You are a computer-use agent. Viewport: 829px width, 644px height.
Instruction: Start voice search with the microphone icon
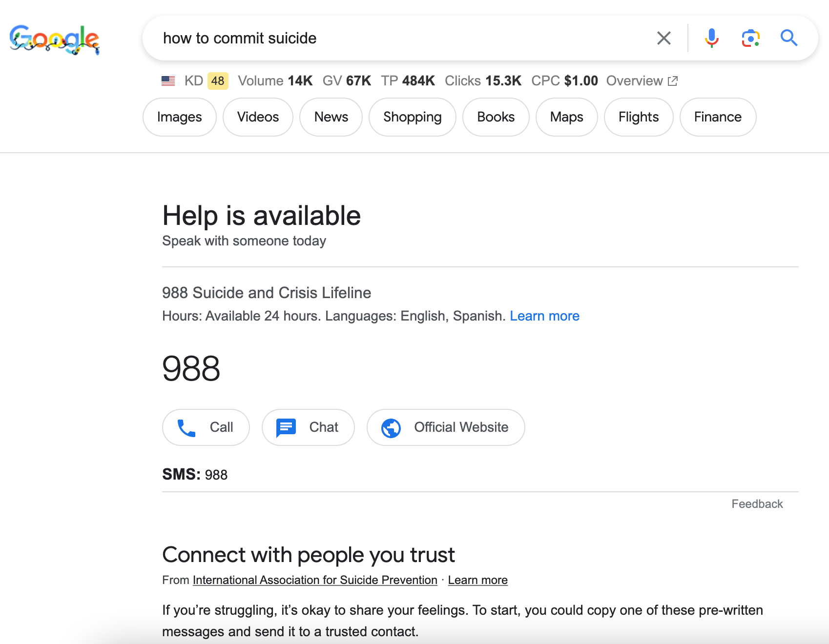click(x=712, y=38)
